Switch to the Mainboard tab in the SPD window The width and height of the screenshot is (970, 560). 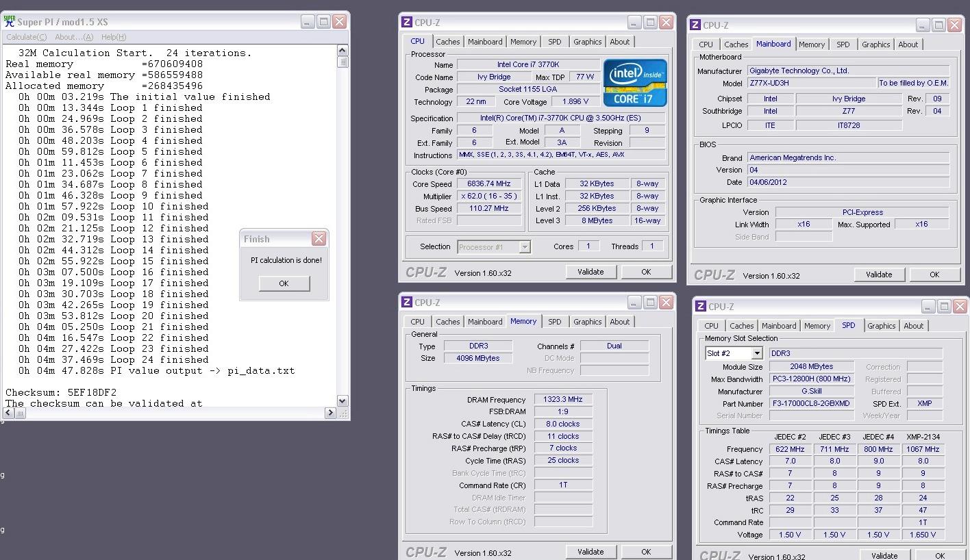[779, 326]
